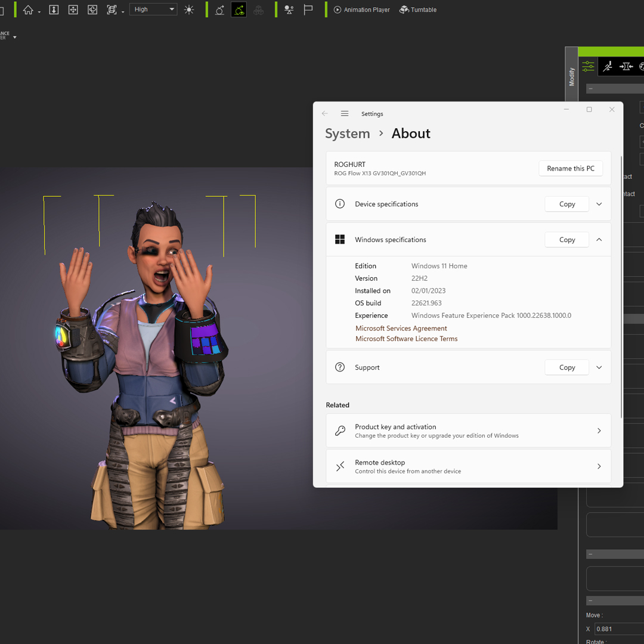Collapse the Windows specifications section

(599, 240)
